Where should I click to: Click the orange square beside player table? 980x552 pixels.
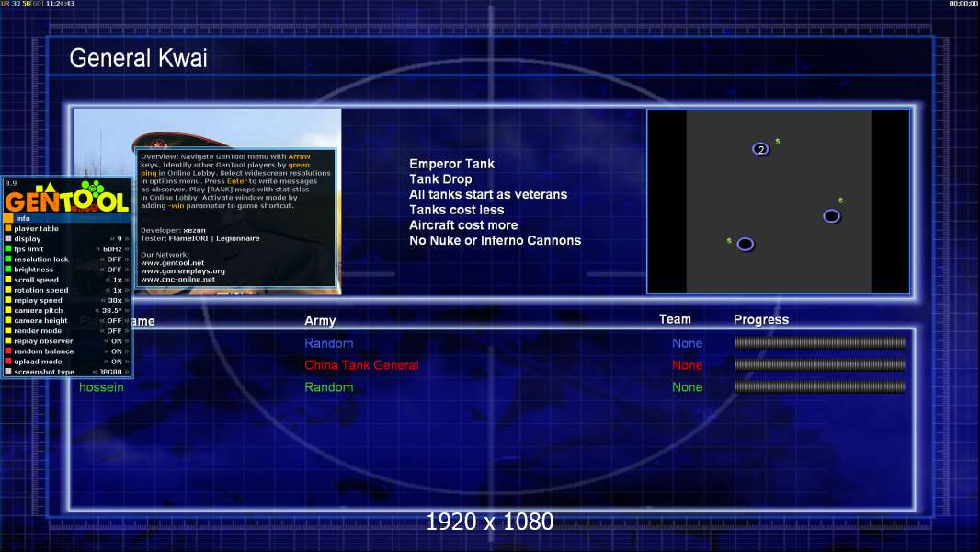click(8, 228)
